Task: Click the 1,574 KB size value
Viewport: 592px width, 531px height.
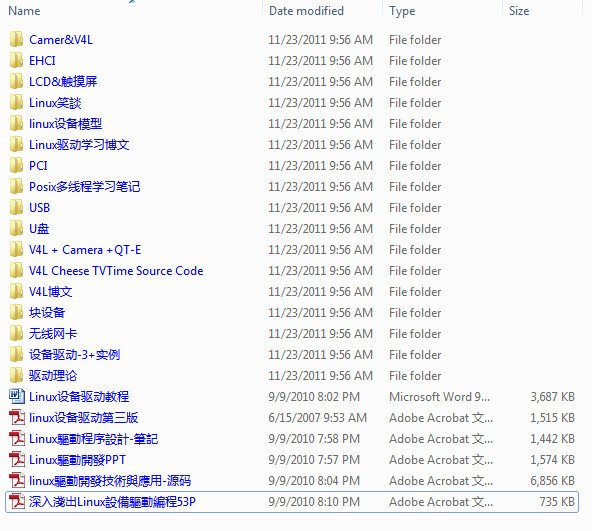Action: click(x=552, y=460)
